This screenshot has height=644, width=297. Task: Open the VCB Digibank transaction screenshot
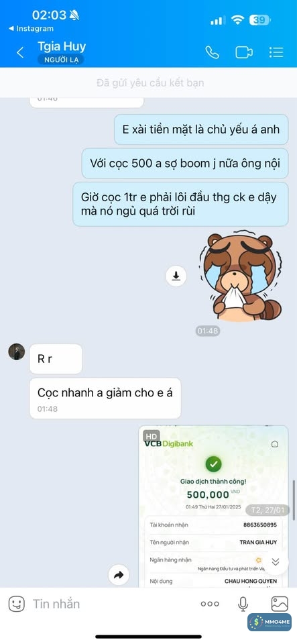[x=213, y=506]
